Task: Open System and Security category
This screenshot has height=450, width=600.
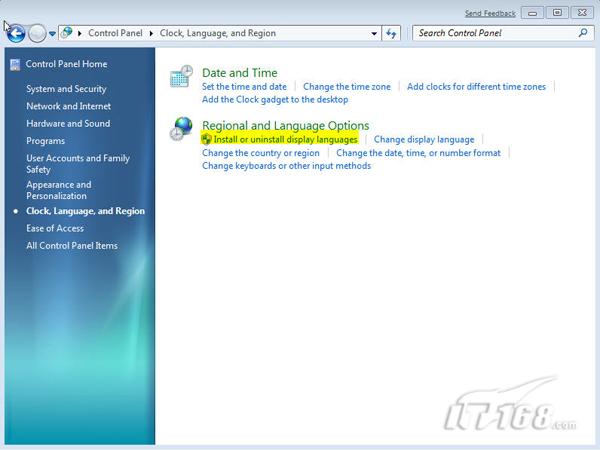Action: coord(66,89)
